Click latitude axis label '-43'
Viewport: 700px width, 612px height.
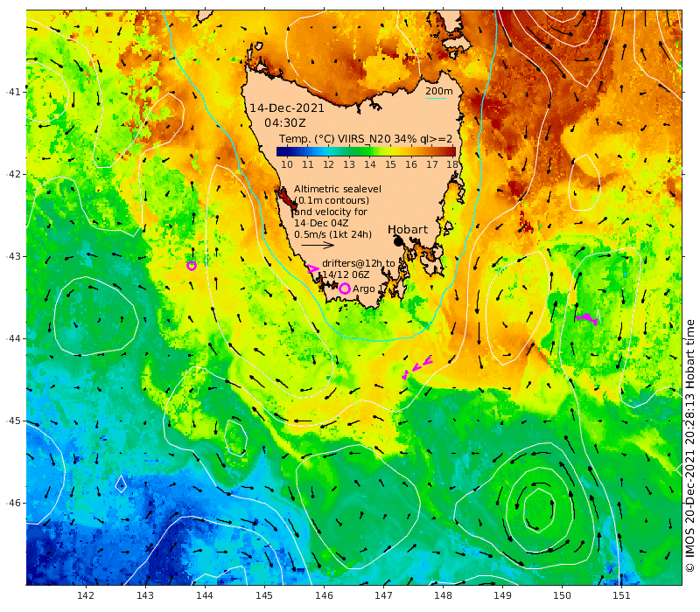point(13,256)
